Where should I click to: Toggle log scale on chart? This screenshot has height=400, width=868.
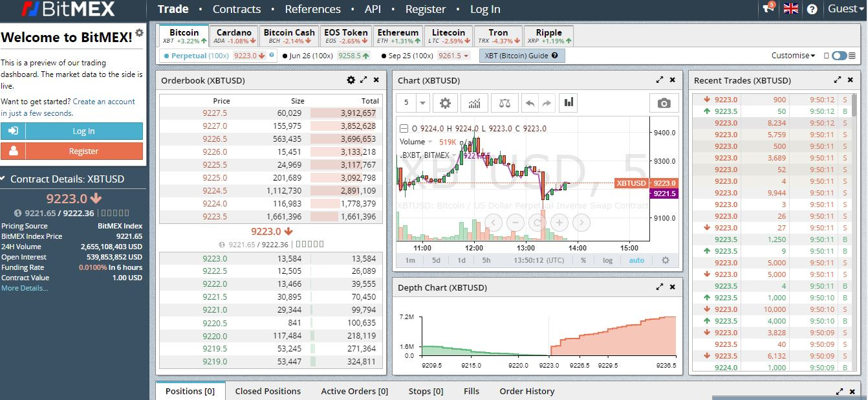coord(607,260)
